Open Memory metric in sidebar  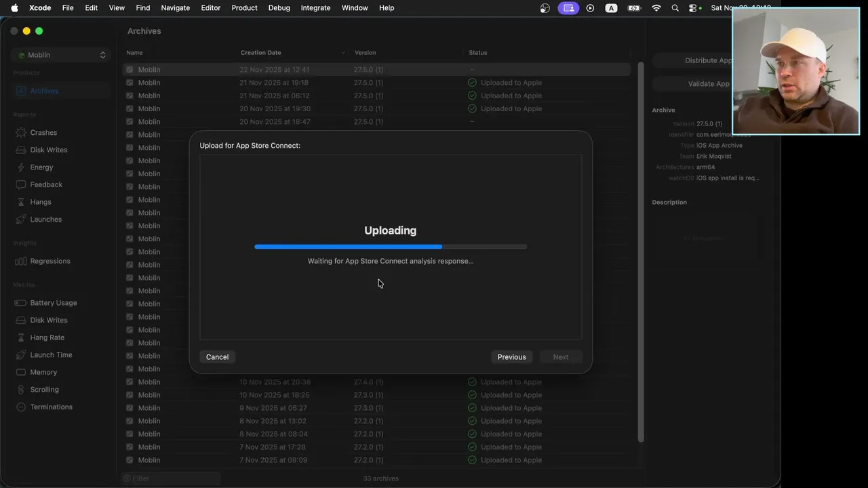click(x=43, y=372)
